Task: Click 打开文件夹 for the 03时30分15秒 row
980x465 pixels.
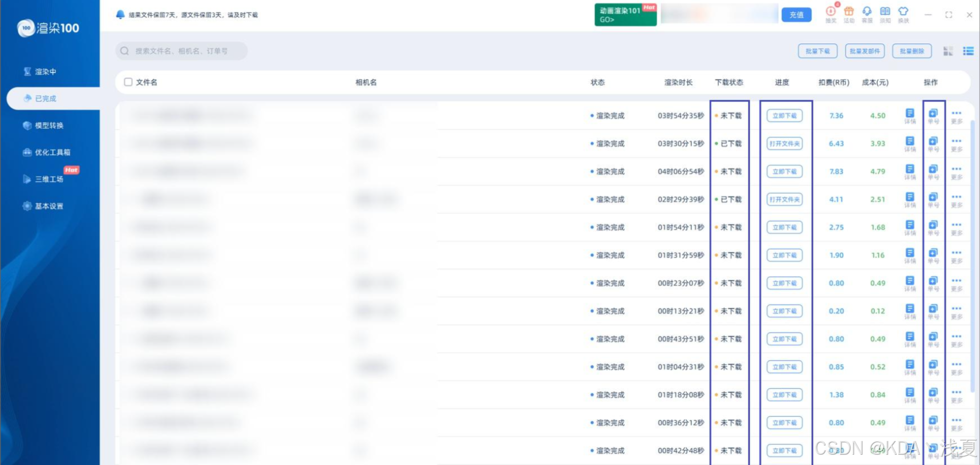Action: (x=784, y=144)
